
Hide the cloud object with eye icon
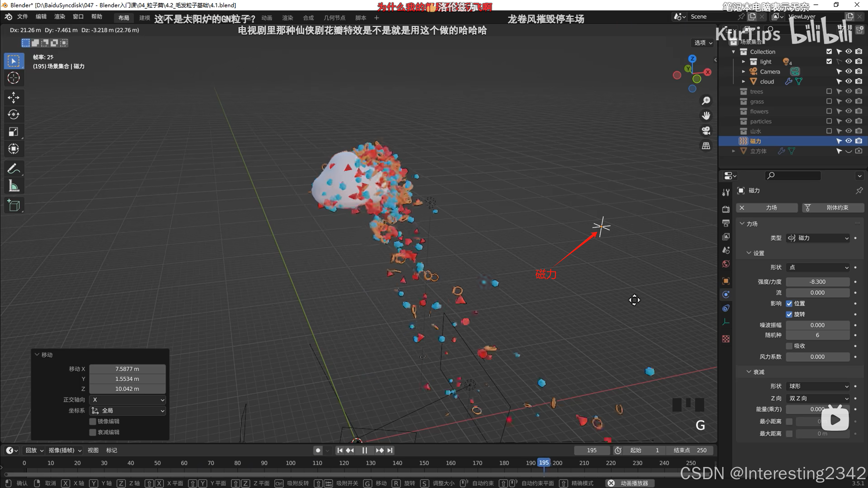coord(848,81)
